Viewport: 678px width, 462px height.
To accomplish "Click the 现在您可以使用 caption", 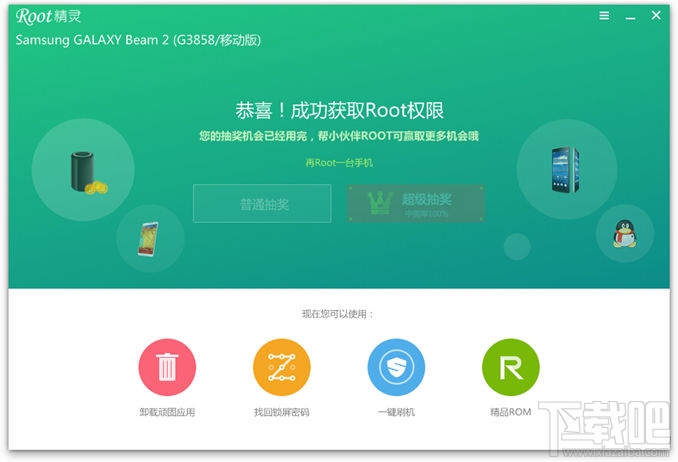I will click(x=337, y=314).
